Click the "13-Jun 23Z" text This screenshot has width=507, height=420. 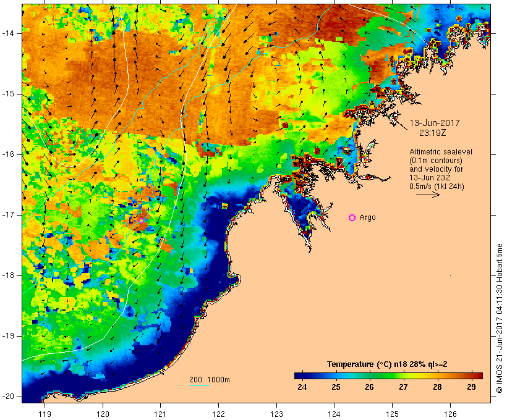pyautogui.click(x=430, y=178)
